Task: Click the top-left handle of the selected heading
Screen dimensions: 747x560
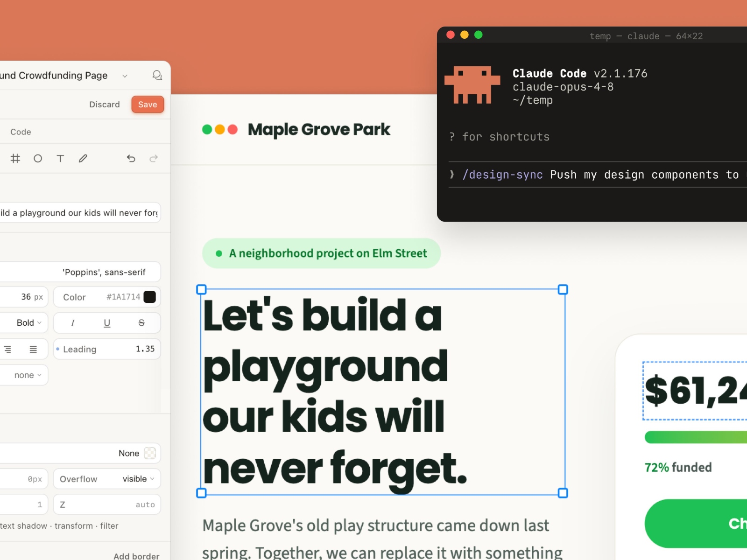Action: point(201,290)
